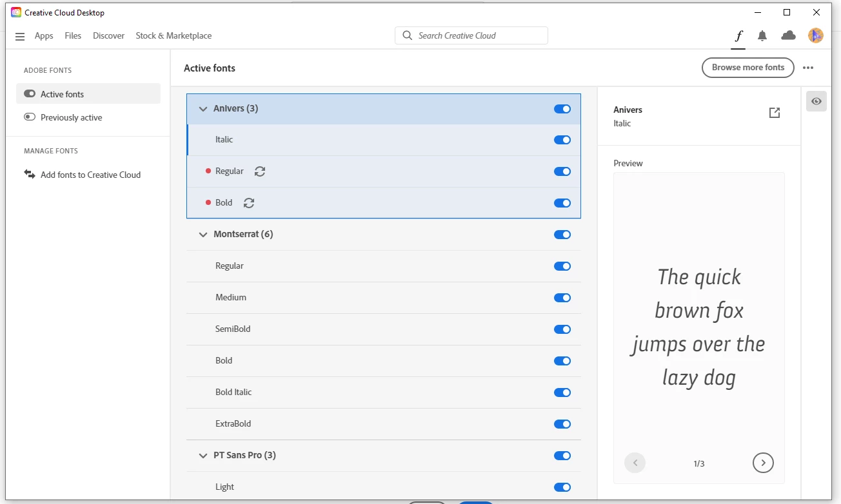Select the Montserrat Bold Italic row label

coord(233,392)
